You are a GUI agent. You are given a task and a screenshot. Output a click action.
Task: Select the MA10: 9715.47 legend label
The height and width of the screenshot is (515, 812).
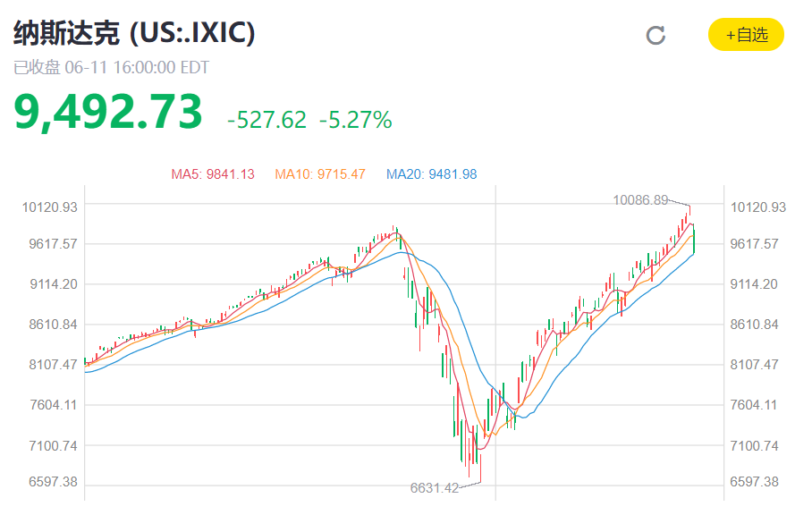click(320, 174)
